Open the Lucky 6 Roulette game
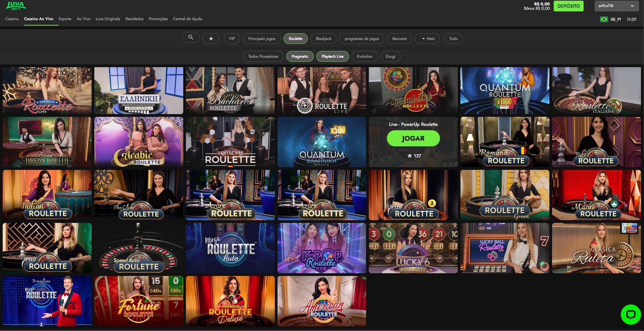Image resolution: width=644 pixels, height=331 pixels. click(413, 248)
